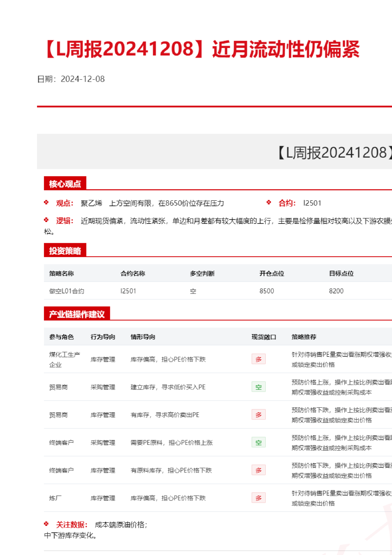Click the 目标点位 value 8200
Viewport: 392px width, 555px height.
[336, 291]
